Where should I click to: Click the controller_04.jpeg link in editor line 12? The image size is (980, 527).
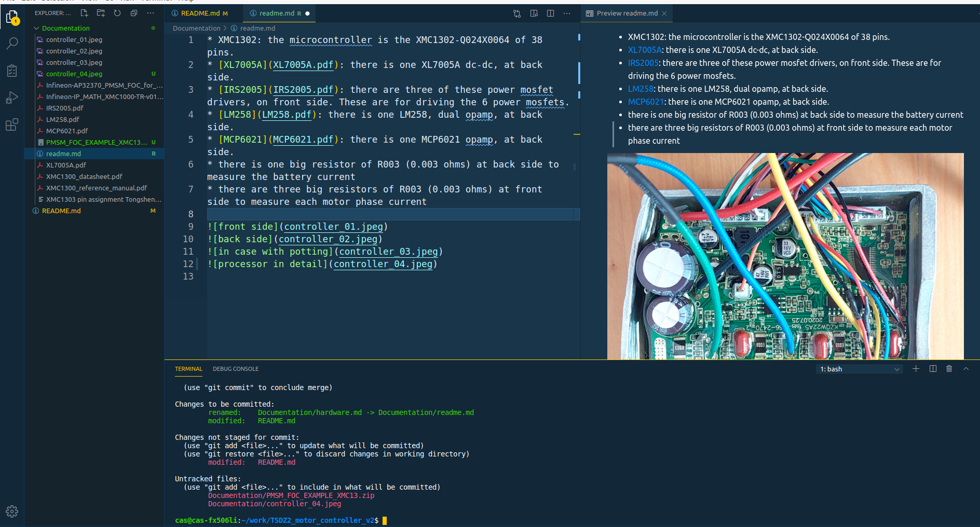tap(383, 264)
